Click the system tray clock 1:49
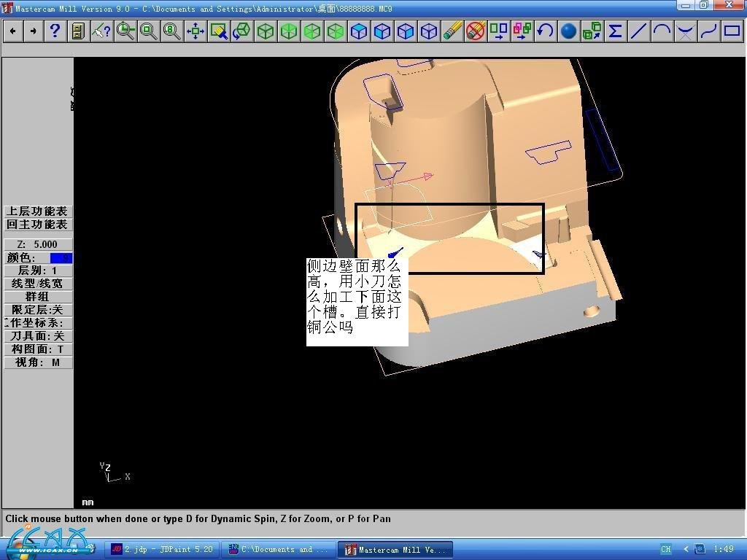Viewport: 747px width, 560px height. (723, 549)
